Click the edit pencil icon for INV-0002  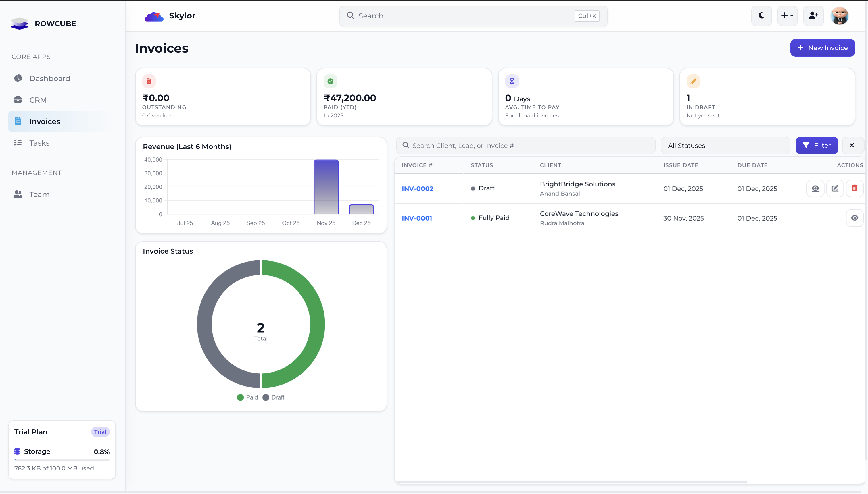point(835,188)
